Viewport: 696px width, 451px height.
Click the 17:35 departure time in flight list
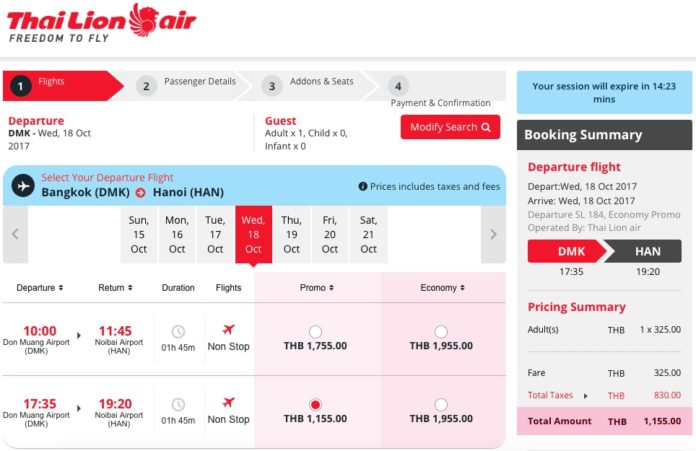point(40,404)
